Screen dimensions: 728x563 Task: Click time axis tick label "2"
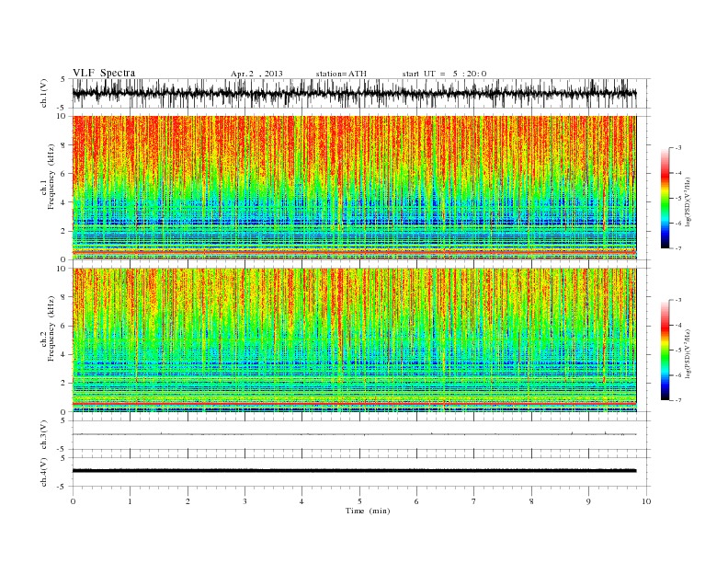point(188,501)
